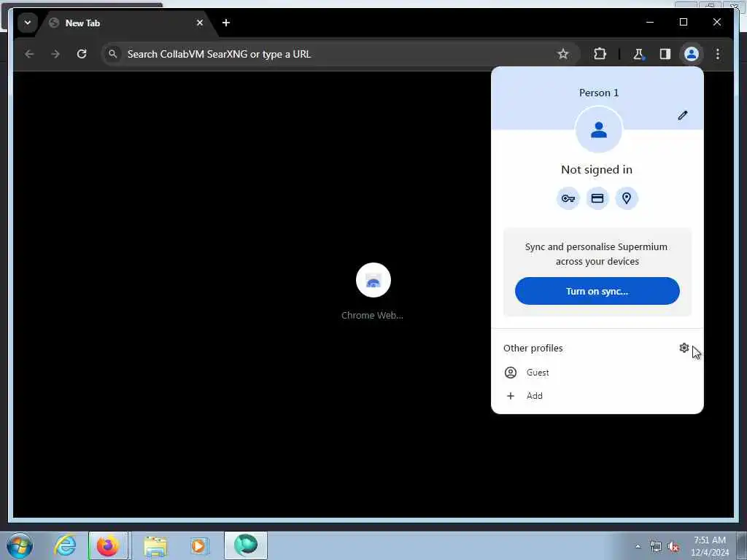Focus the Search CollabVM SearXNG address bar

coord(340,54)
